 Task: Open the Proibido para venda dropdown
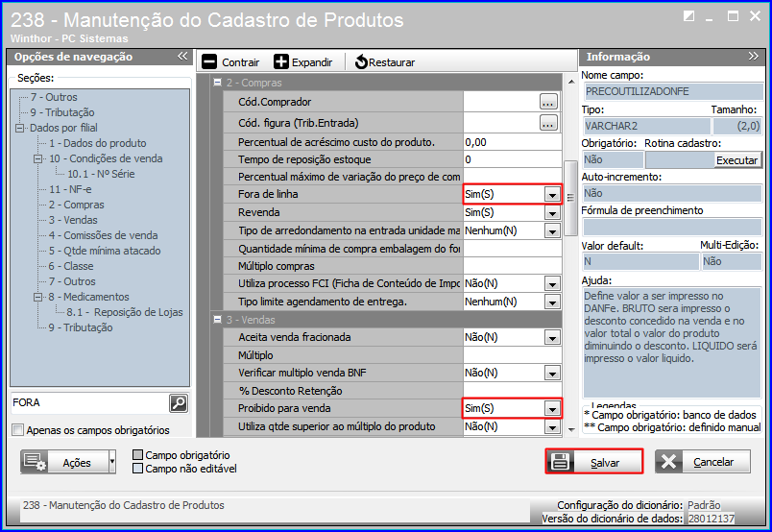coord(552,409)
